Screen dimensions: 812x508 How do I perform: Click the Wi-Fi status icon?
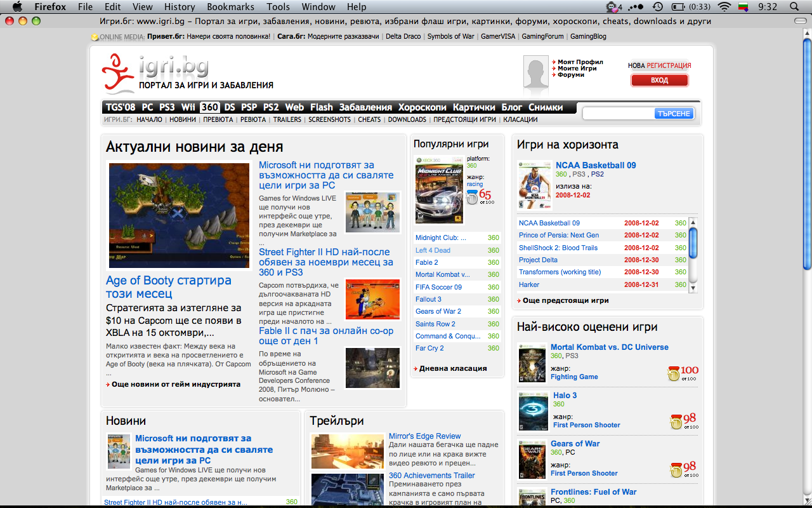(x=724, y=6)
